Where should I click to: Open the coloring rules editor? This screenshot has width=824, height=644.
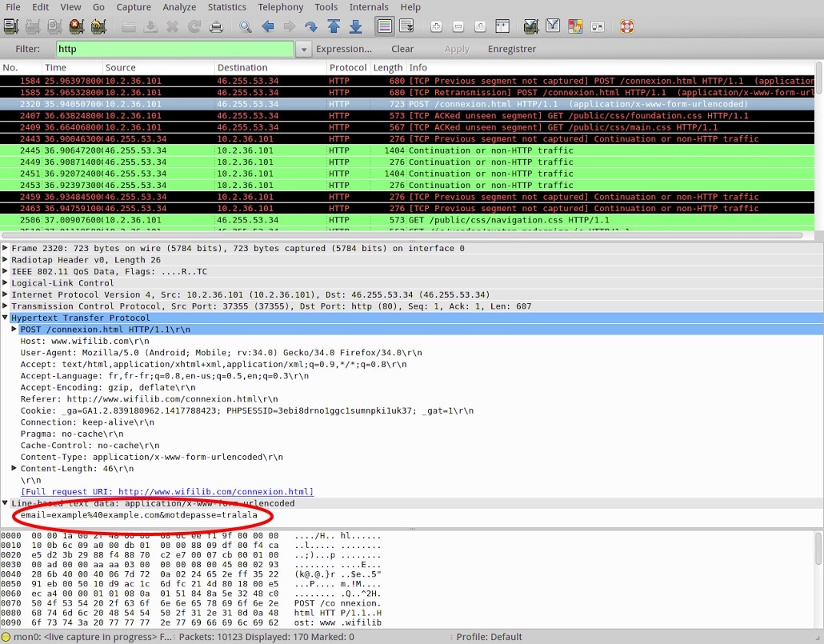click(x=574, y=26)
